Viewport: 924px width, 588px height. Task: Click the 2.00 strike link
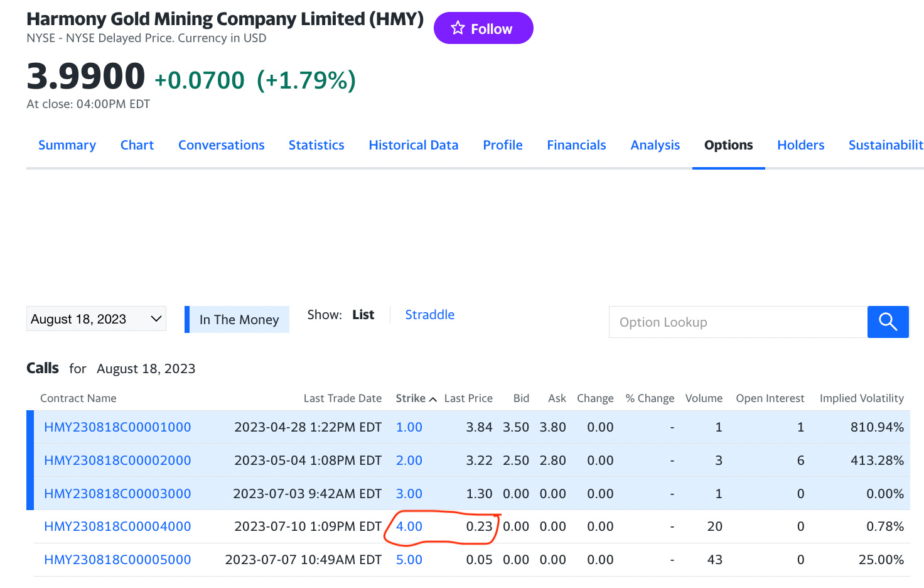pos(409,460)
